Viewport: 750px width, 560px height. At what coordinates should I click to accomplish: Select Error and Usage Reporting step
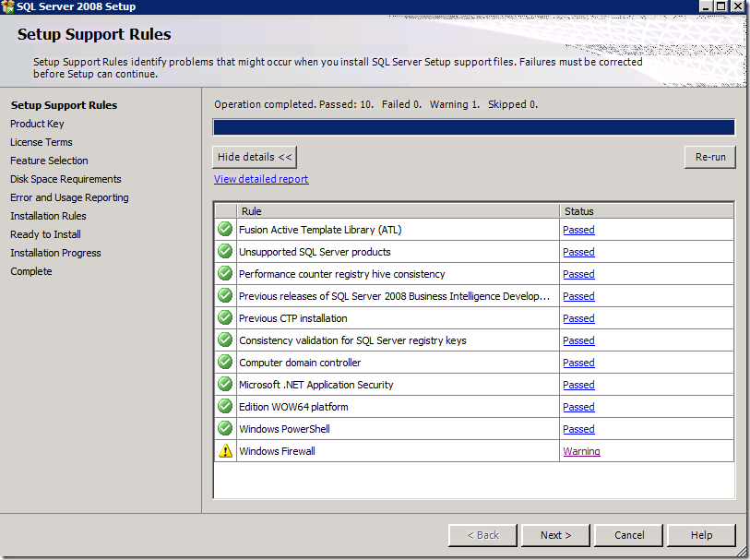coord(70,197)
